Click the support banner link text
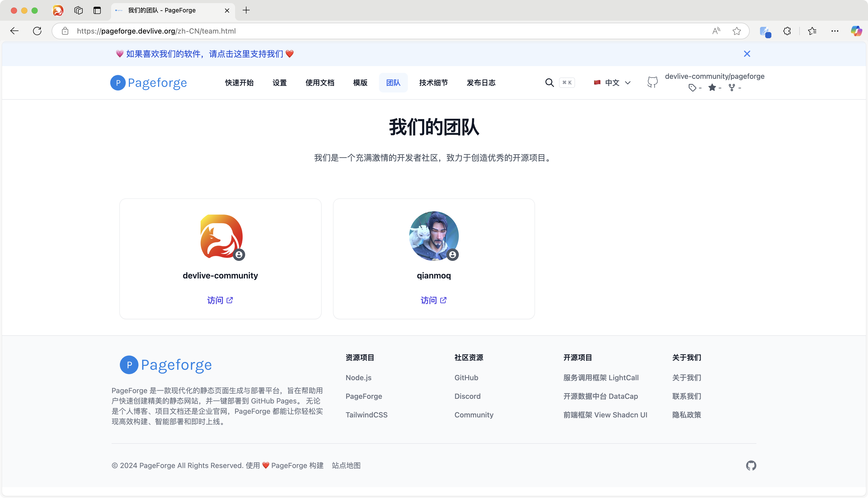868x498 pixels. point(205,54)
